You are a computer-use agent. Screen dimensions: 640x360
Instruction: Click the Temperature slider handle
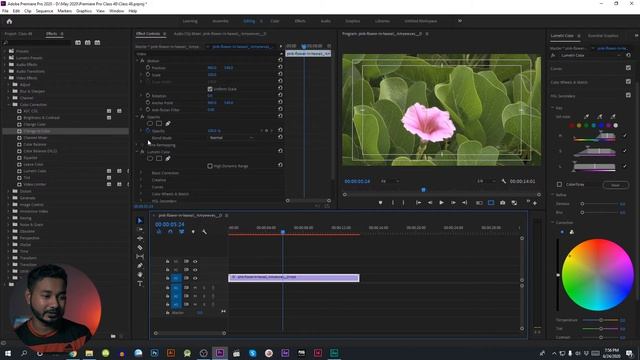pyautogui.click(x=601, y=320)
